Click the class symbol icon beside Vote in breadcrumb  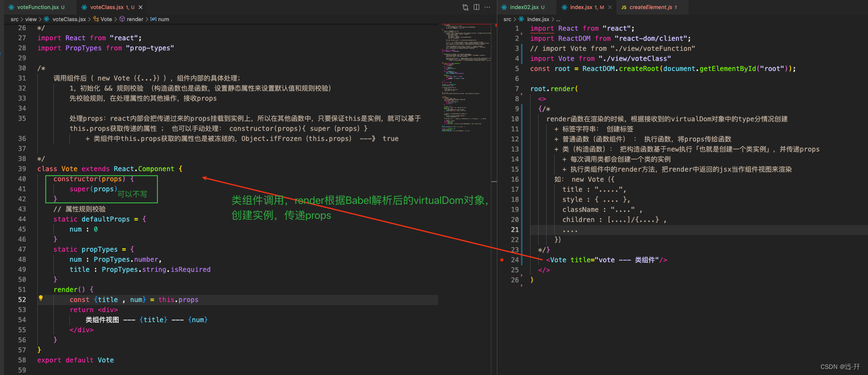click(96, 19)
